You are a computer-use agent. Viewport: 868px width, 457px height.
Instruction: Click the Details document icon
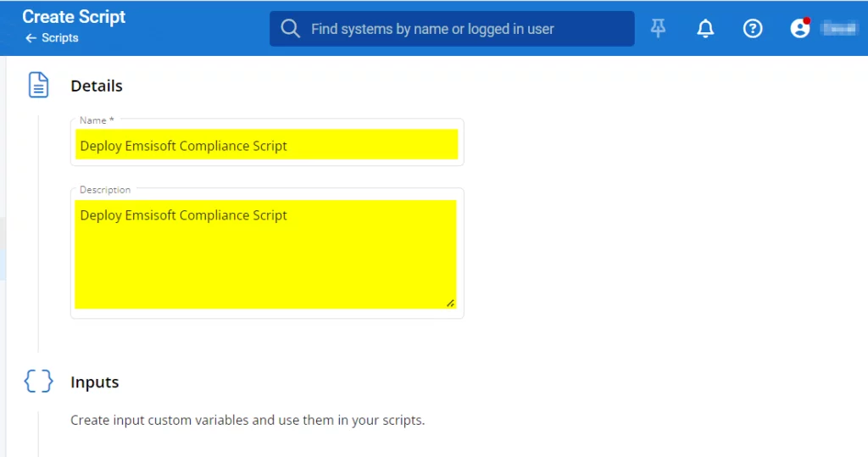coord(38,86)
